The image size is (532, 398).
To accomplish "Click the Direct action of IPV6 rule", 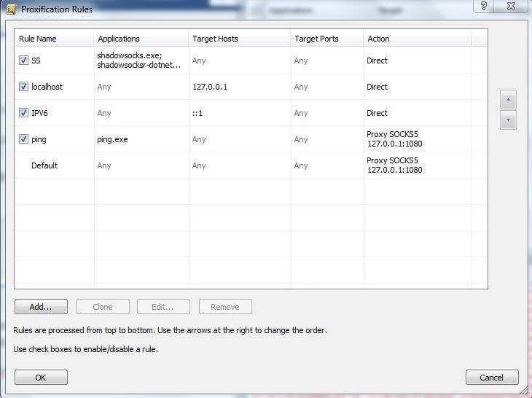I will click(x=377, y=113).
